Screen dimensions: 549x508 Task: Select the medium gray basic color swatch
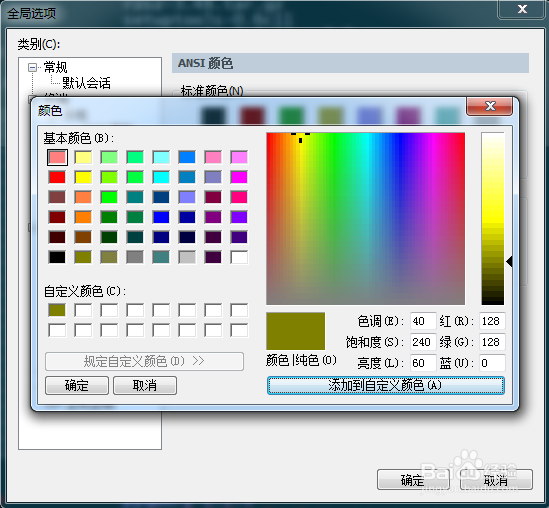135,257
